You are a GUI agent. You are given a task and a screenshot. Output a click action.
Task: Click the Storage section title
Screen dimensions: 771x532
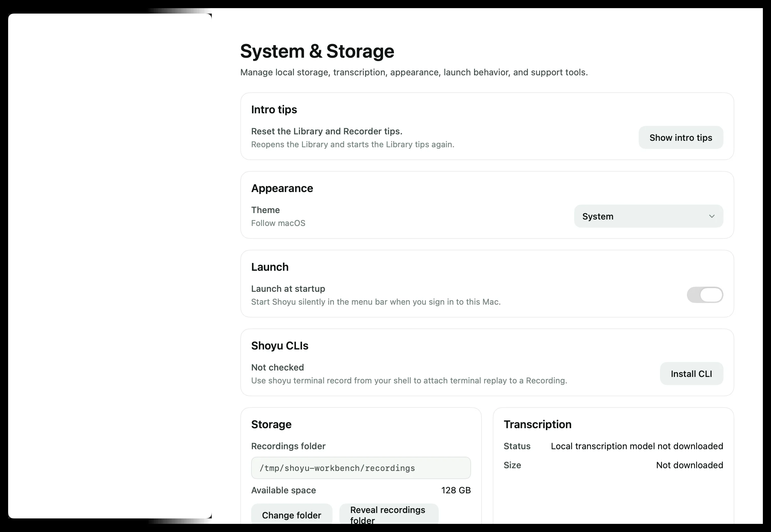point(271,424)
